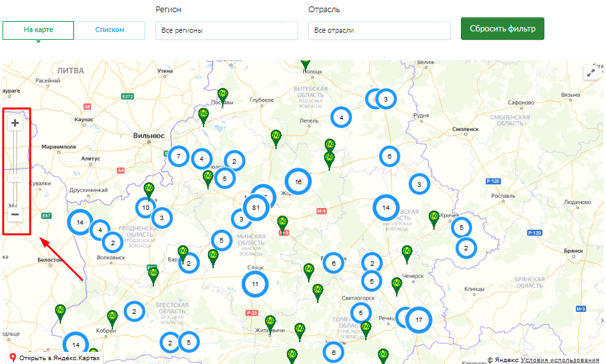Click the zoom out minus button

point(15,214)
